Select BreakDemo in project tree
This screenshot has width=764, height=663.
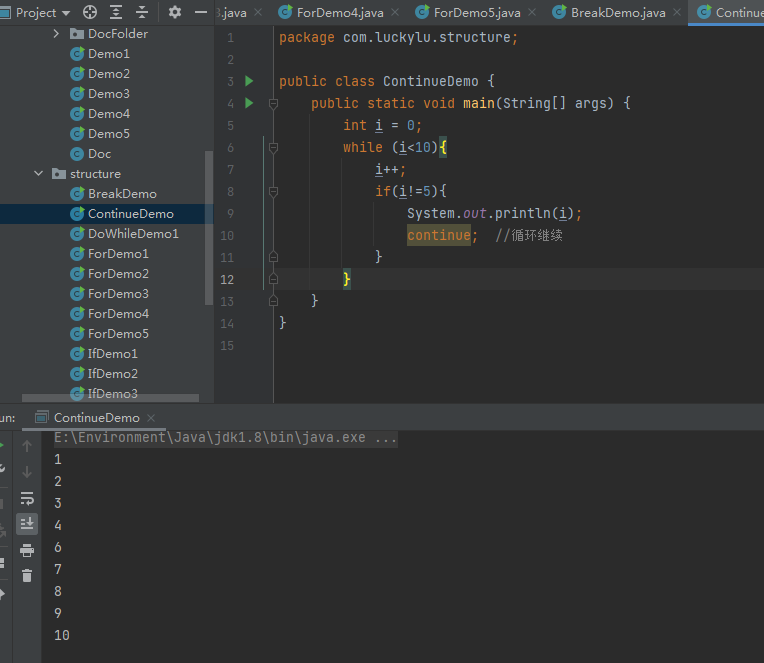point(122,193)
